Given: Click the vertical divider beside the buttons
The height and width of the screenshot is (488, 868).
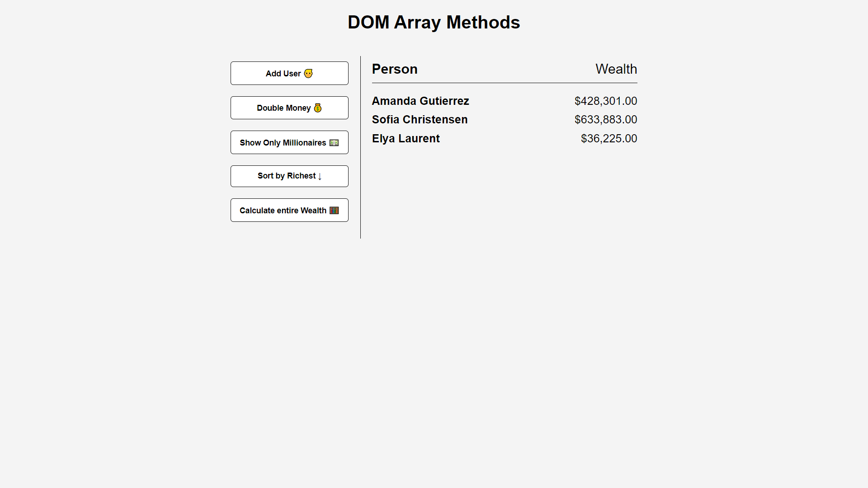Looking at the screenshot, I should point(360,147).
